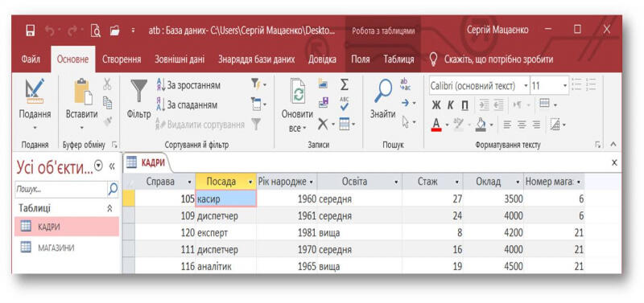Click the font color A swatch
This screenshot has height=303, width=644.
(436, 124)
